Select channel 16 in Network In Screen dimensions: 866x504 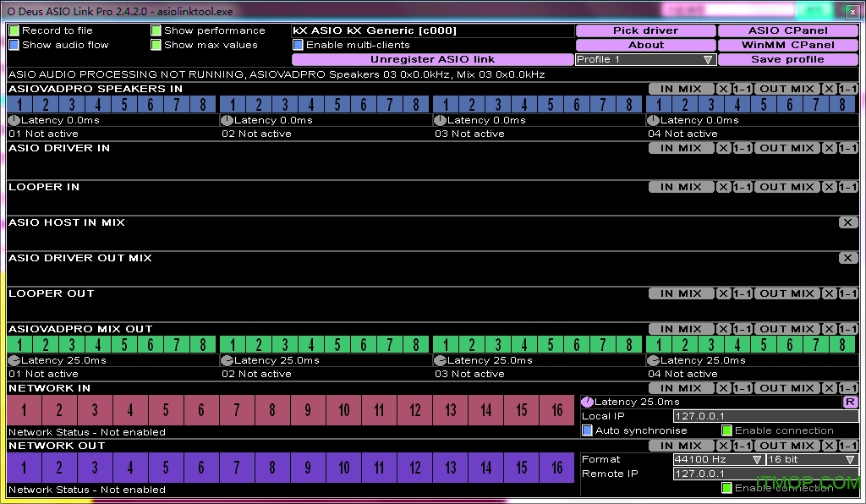tap(556, 410)
